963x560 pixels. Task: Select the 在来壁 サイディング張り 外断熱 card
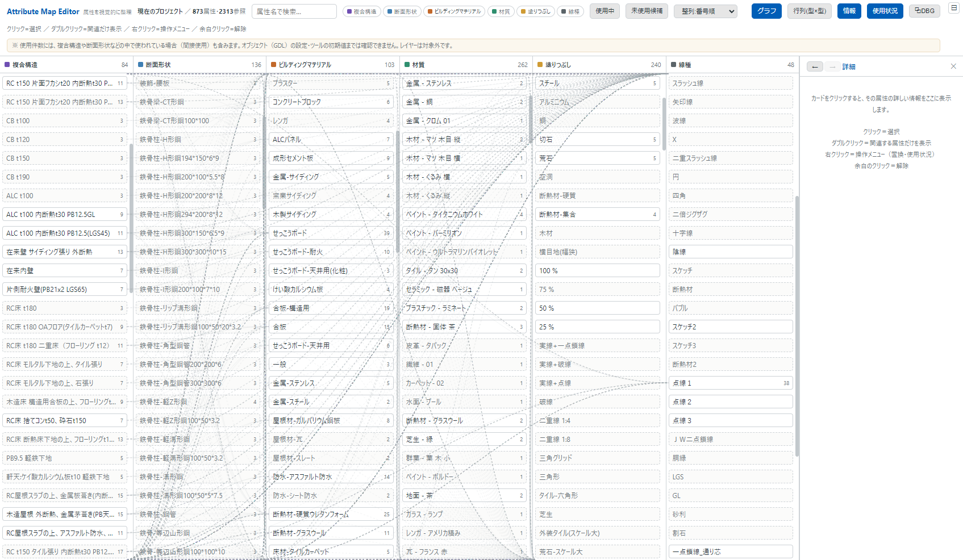[x=65, y=252]
